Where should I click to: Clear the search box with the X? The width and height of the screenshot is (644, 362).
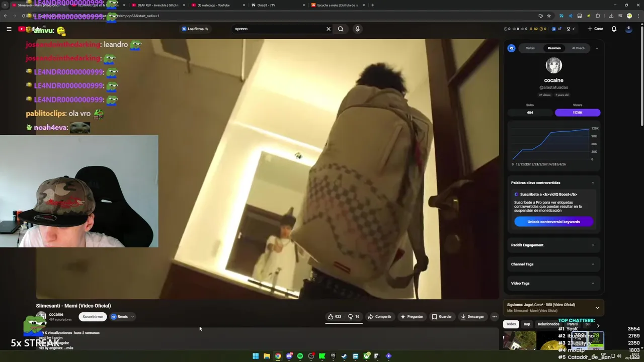click(x=329, y=29)
